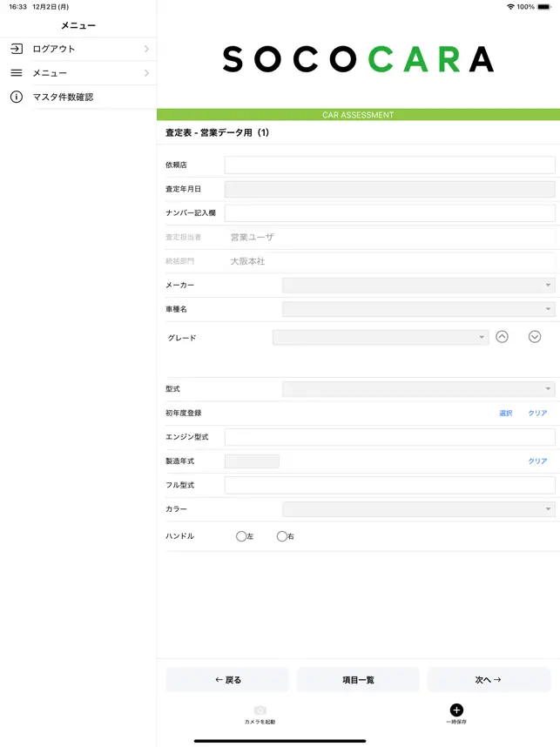Open the カラー dropdown
Viewport: 560px width, 747px height.
(x=418, y=508)
